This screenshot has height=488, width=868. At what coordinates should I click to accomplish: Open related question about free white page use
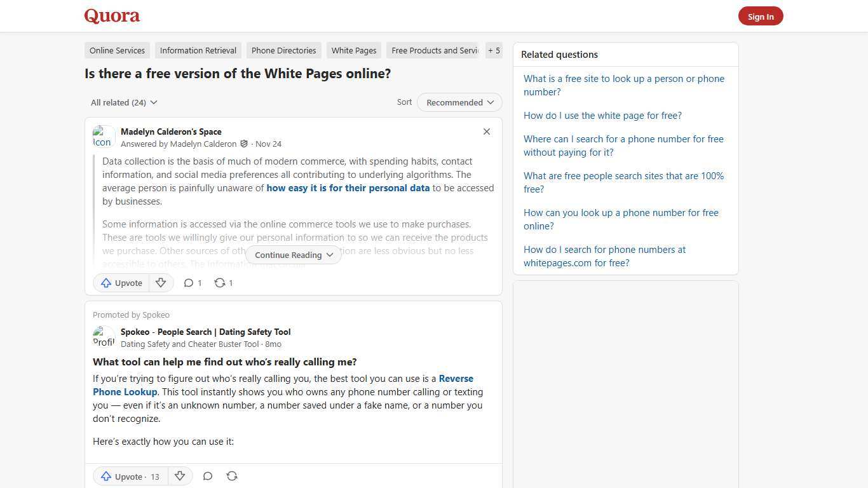click(x=602, y=115)
